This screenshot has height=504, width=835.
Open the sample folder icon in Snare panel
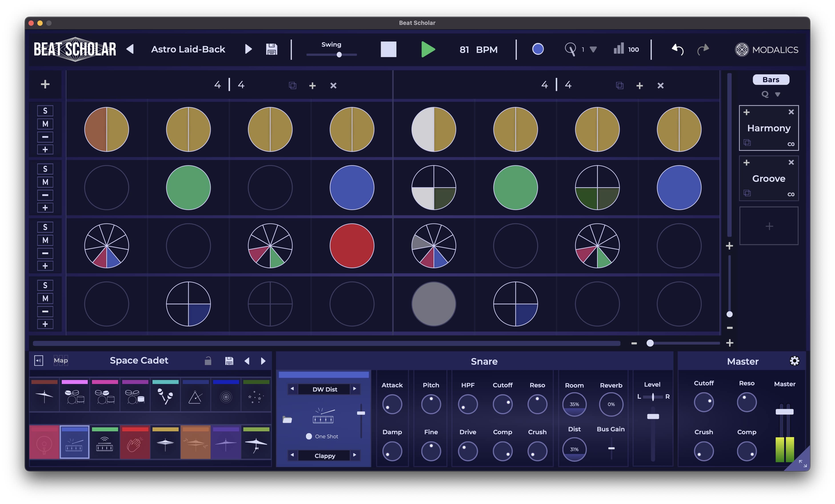(x=287, y=420)
